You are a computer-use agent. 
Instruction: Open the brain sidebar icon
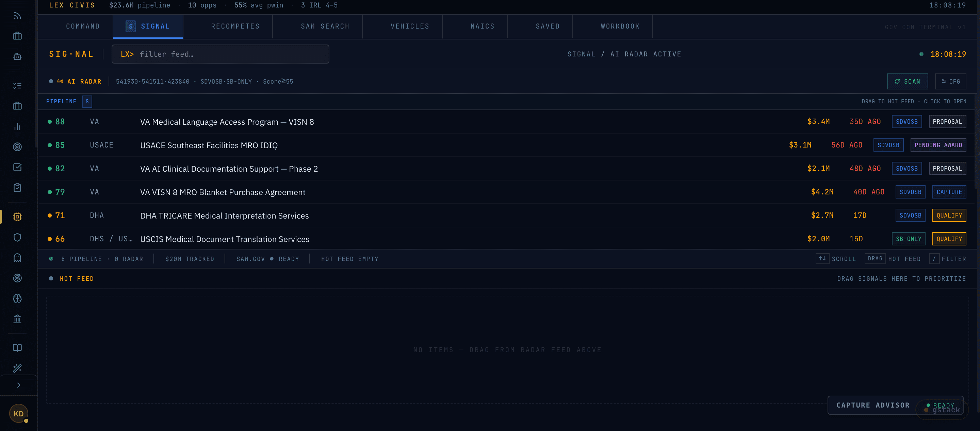tap(17, 298)
